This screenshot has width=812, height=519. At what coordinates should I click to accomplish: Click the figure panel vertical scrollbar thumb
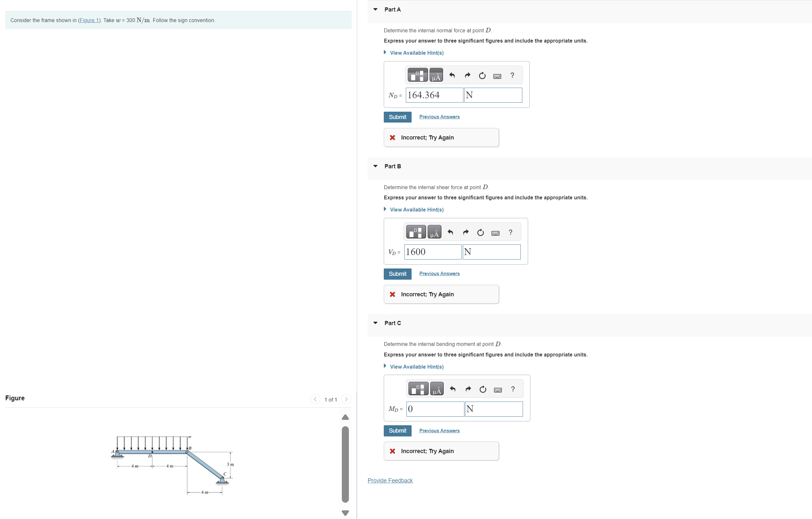[x=345, y=464]
